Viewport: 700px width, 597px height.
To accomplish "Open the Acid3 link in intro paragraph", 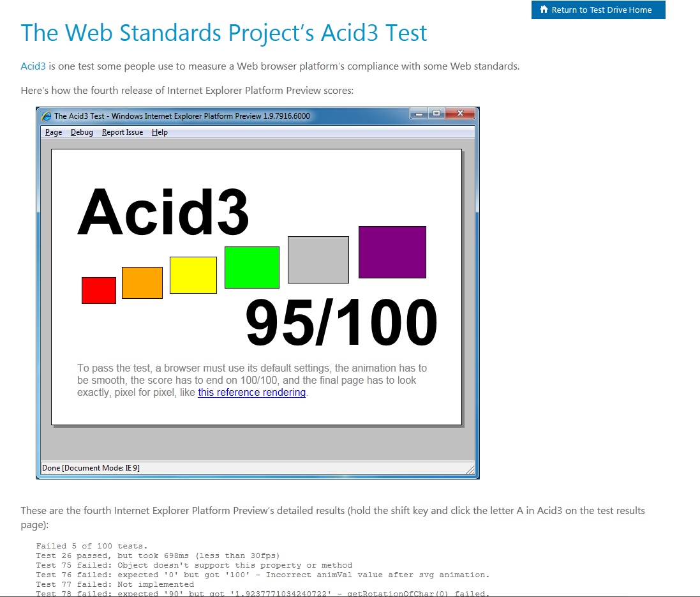I will click(33, 66).
